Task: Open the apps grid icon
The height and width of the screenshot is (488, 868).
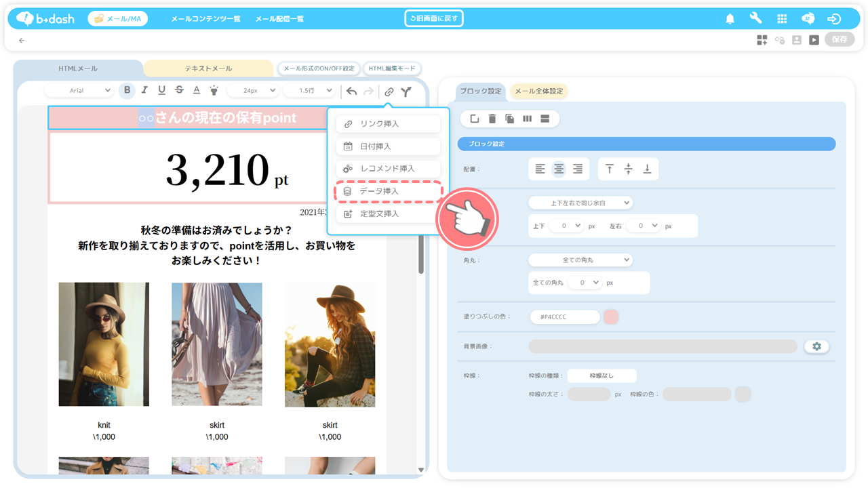Action: (x=782, y=19)
